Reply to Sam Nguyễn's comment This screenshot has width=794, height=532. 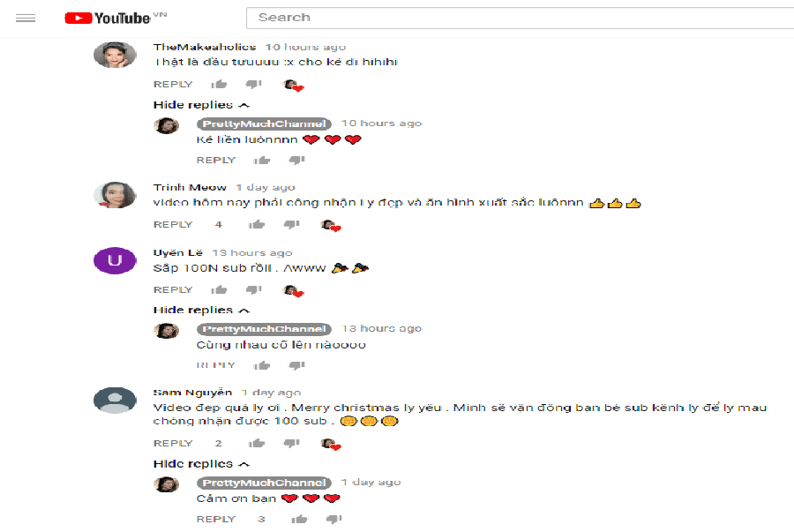[173, 444]
